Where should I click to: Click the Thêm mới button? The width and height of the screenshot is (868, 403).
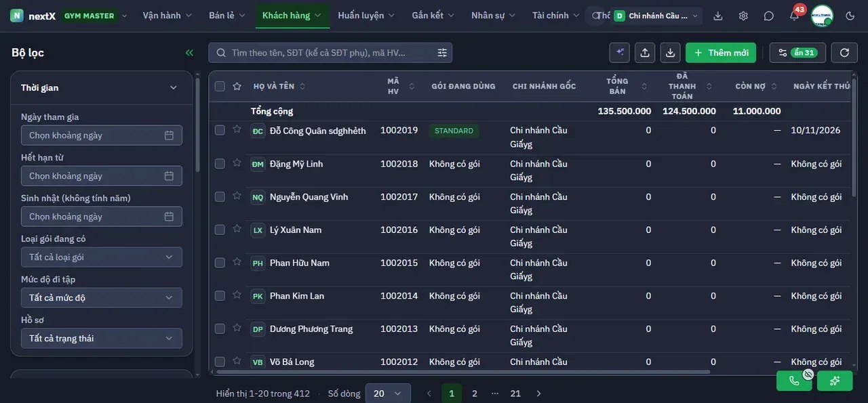722,53
